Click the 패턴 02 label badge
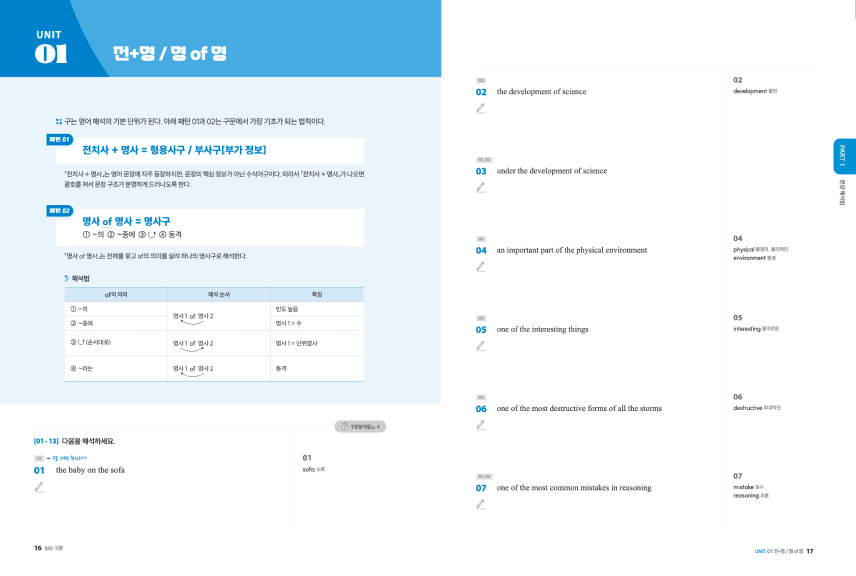Viewport: 856px width, 576px height. [60, 211]
